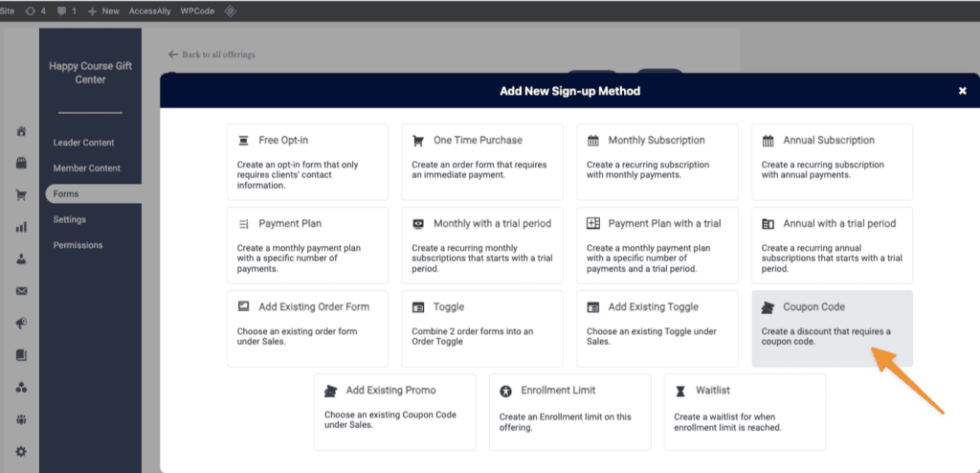The height and width of the screenshot is (473, 980).
Task: Switch to the Settings sidebar item
Action: [69, 219]
